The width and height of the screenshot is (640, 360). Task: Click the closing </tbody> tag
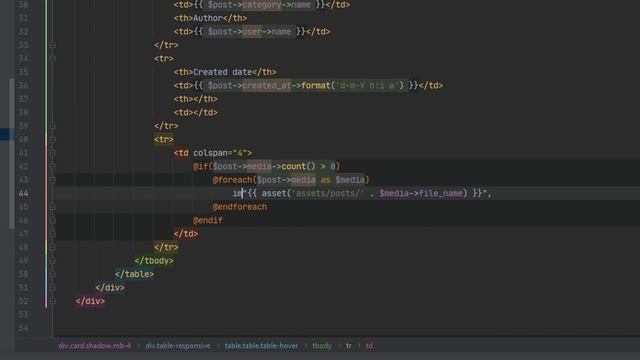point(154,260)
